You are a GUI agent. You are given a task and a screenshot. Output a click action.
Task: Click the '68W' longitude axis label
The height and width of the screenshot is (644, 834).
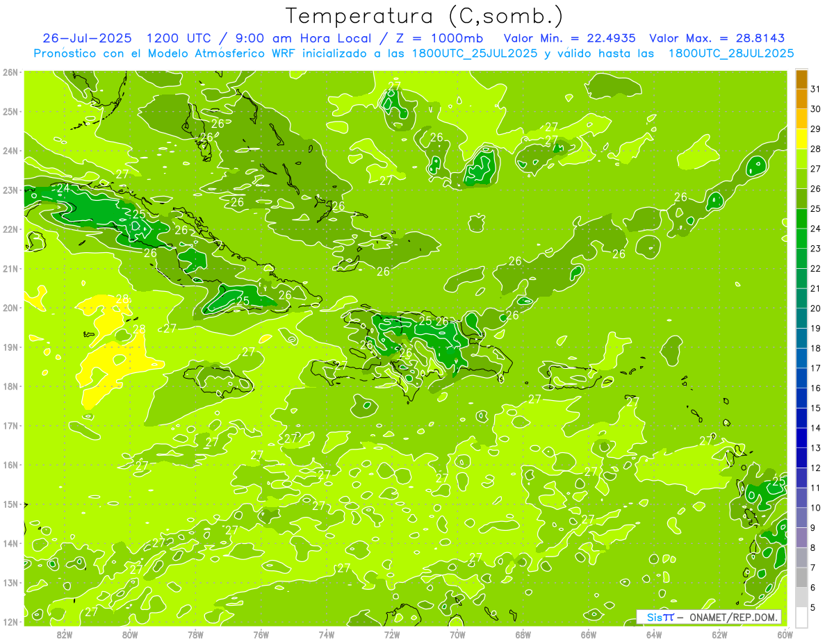pos(523,634)
